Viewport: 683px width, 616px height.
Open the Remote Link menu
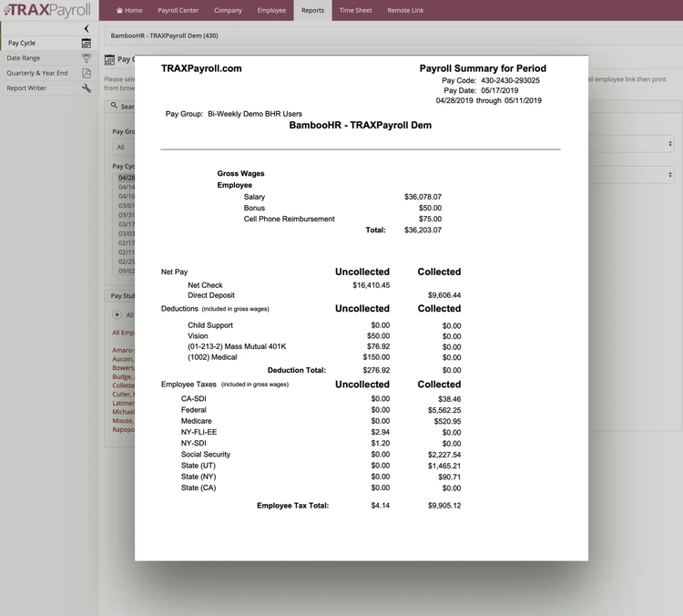point(405,10)
